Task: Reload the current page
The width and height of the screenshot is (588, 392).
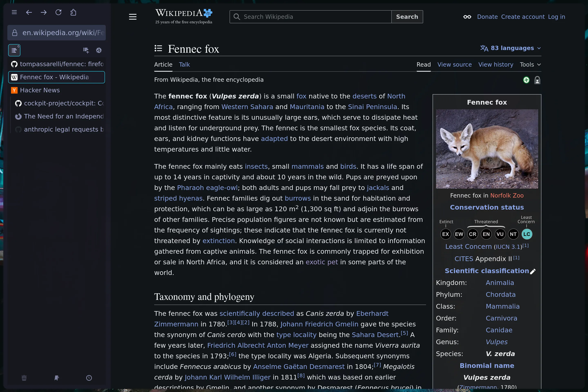Action: pyautogui.click(x=59, y=12)
